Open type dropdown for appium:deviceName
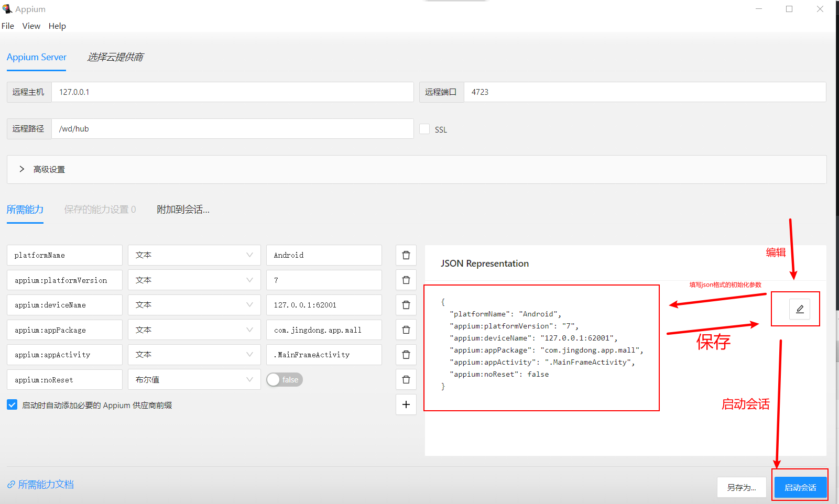Screen dimensions: 839x504 (194, 305)
